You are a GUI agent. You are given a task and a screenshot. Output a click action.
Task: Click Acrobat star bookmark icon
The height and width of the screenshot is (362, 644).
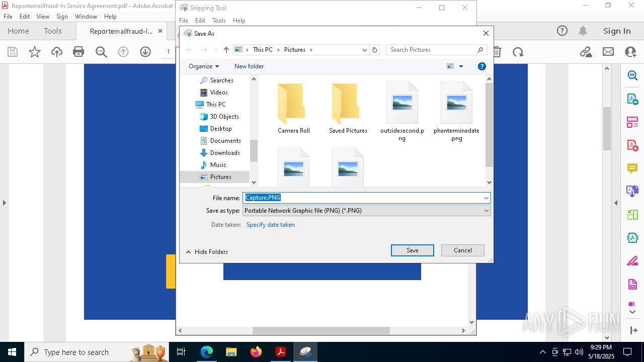pyautogui.click(x=35, y=52)
